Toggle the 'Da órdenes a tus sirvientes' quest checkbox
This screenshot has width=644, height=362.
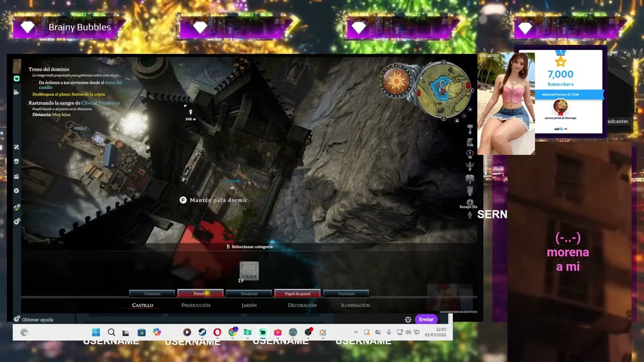(x=35, y=82)
